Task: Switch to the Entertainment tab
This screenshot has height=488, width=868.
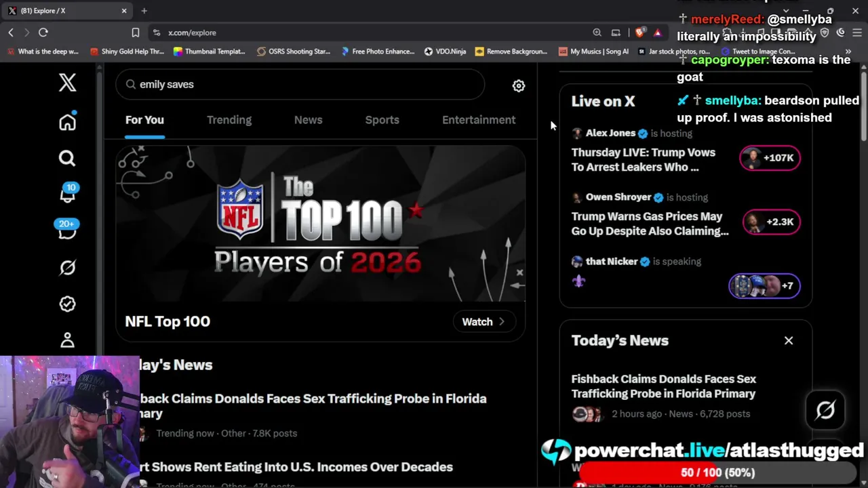Action: coord(479,120)
